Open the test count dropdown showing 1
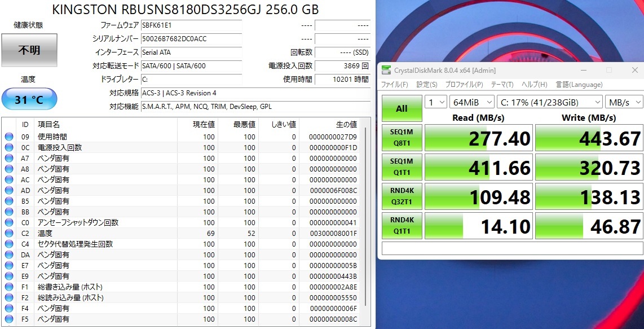 point(436,102)
